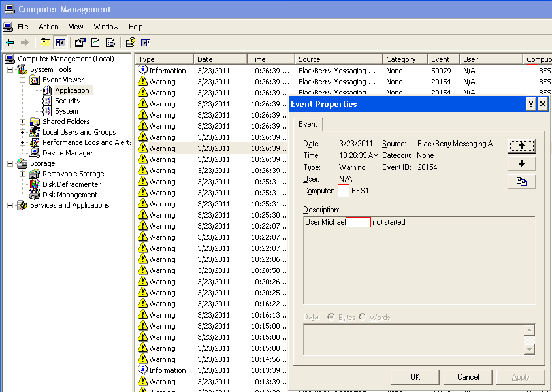Click the Up one level toolbar icon

pos(45,42)
